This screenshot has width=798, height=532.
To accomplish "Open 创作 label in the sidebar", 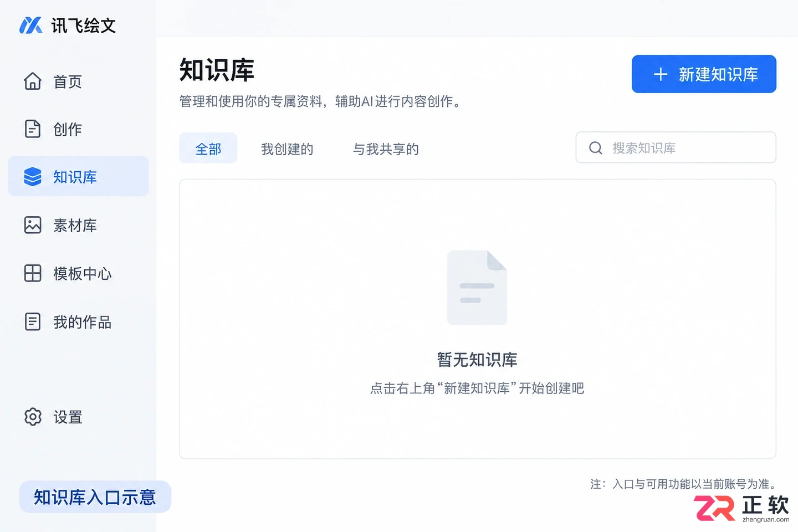I will pos(68,130).
